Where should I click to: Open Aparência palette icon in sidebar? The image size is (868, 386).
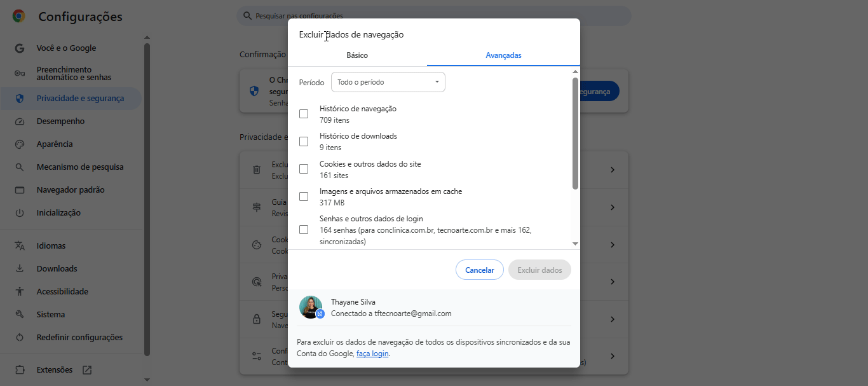click(x=20, y=144)
